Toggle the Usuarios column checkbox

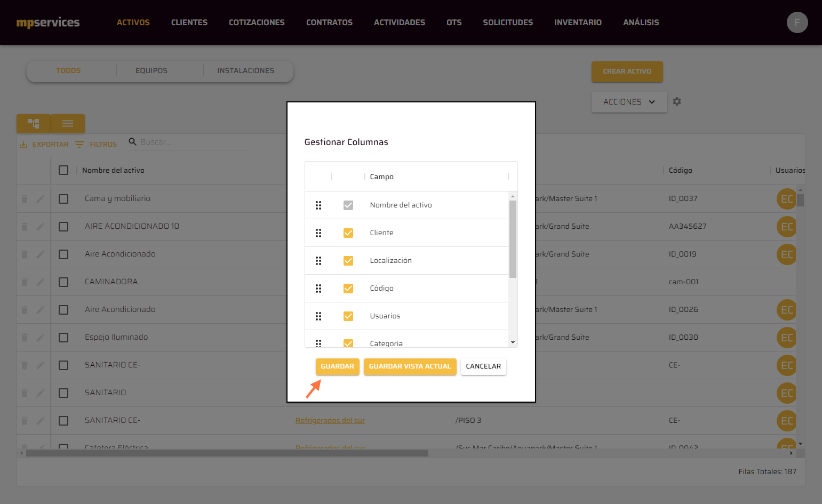(348, 316)
